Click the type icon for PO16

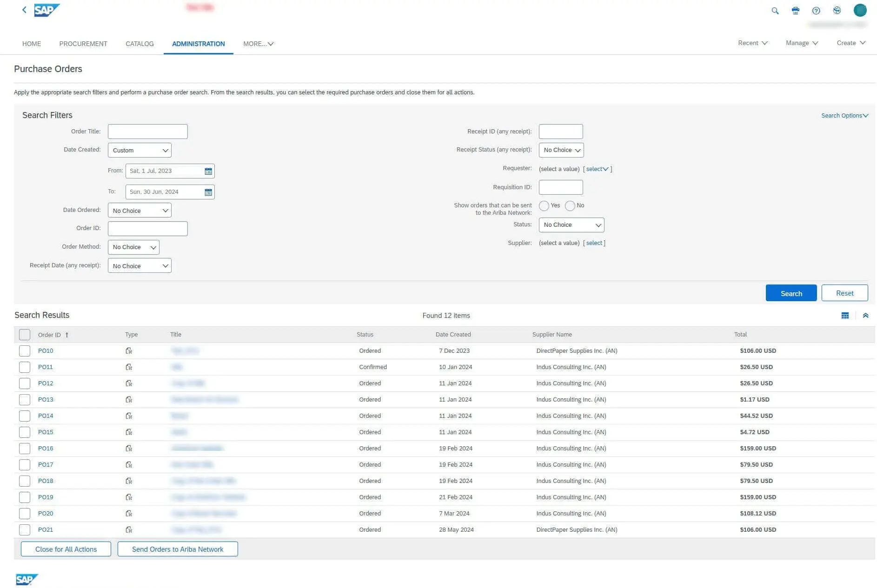[x=129, y=449]
